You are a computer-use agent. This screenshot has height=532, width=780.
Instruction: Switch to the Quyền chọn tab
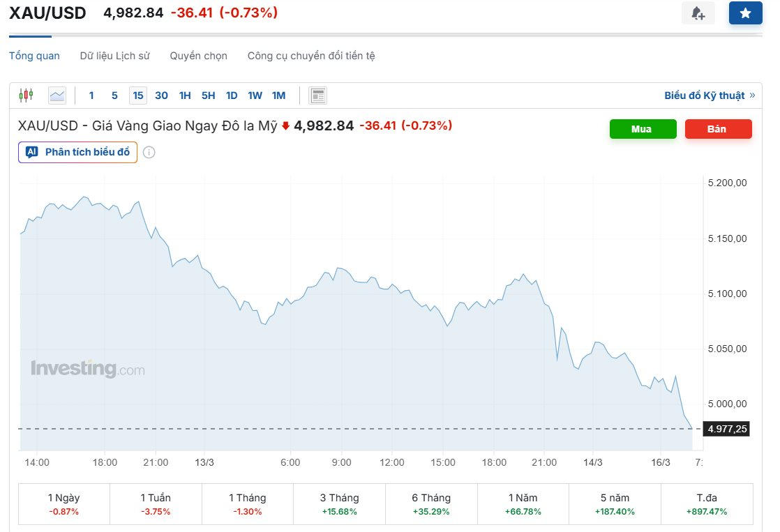[x=198, y=56]
